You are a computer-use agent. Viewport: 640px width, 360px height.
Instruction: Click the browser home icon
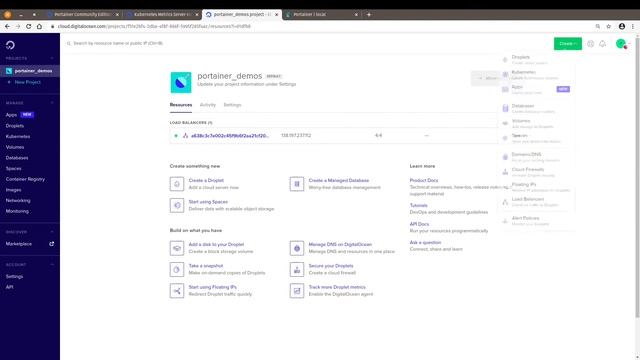point(39,26)
